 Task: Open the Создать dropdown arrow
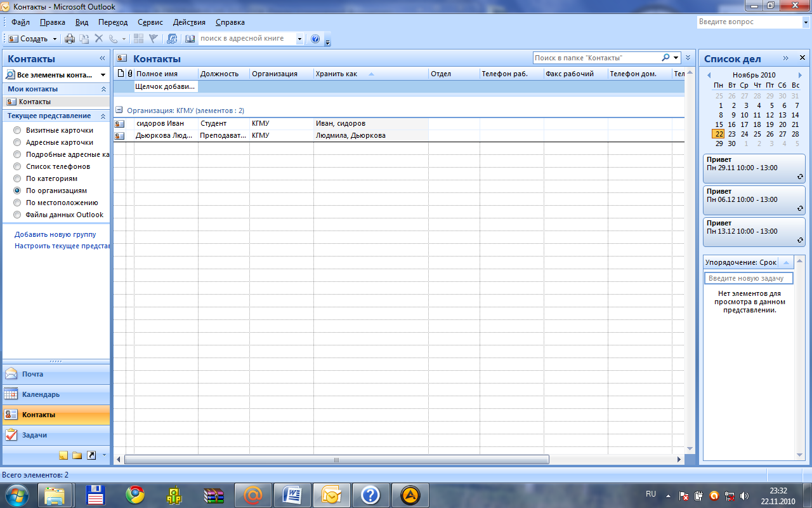[x=55, y=39]
